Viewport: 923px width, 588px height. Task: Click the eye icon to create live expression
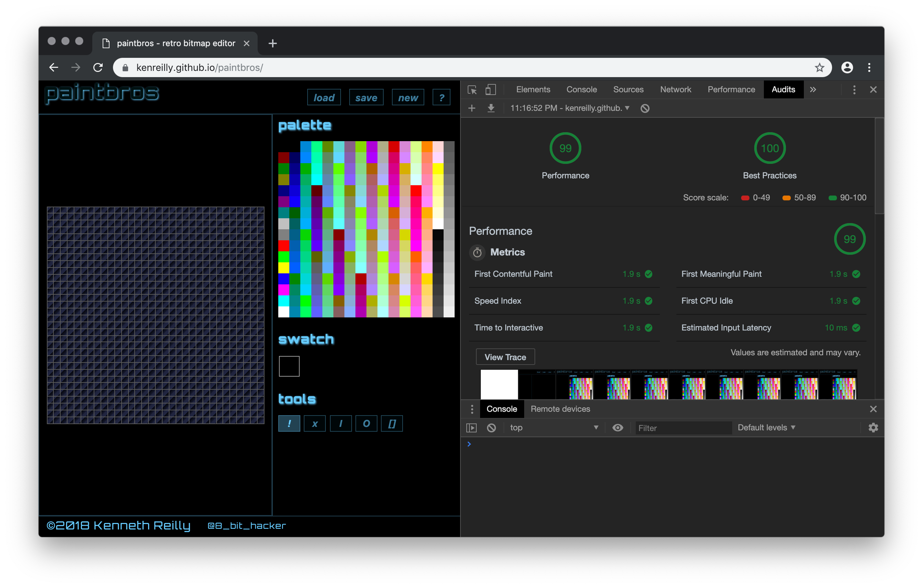click(618, 428)
